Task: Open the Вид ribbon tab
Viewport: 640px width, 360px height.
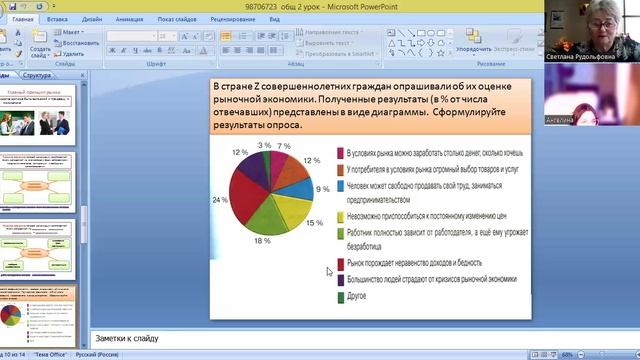Action: click(x=274, y=19)
